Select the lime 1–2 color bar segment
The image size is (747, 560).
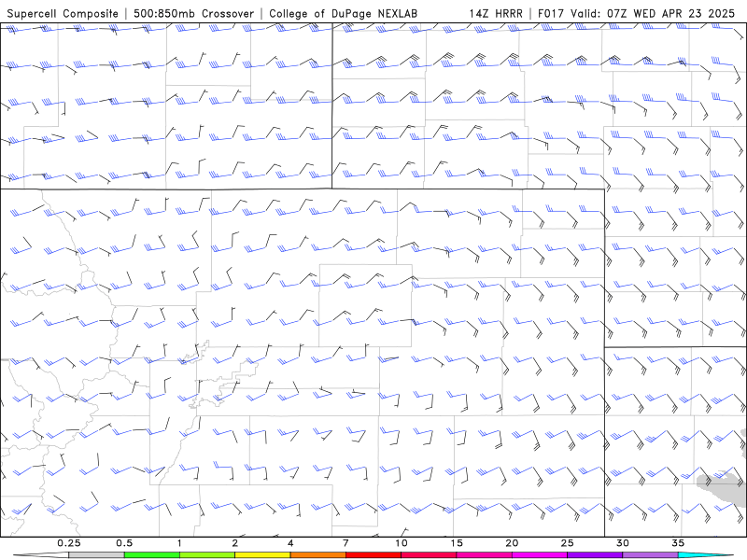[207, 555]
